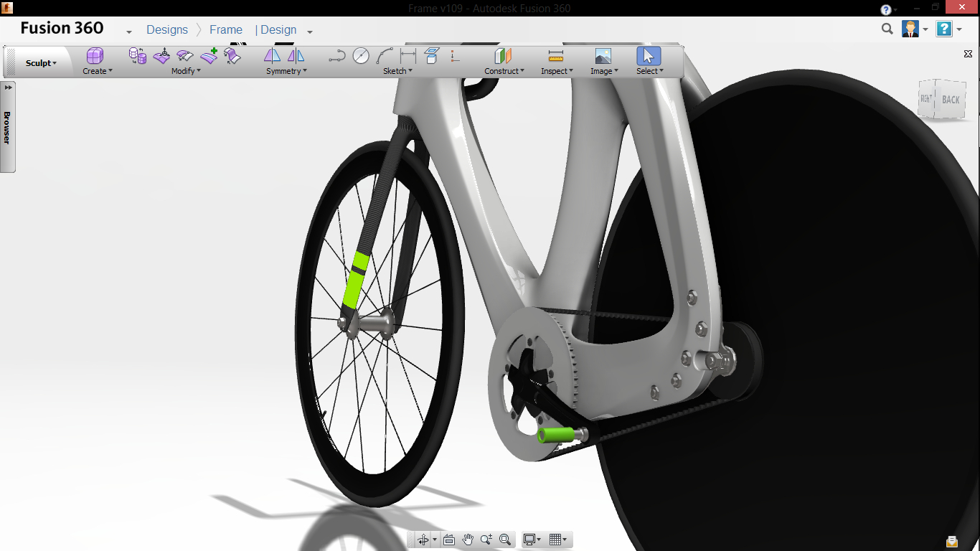Image resolution: width=980 pixels, height=551 pixels.
Task: Click the BACK face of the ViewCube
Action: coord(951,100)
